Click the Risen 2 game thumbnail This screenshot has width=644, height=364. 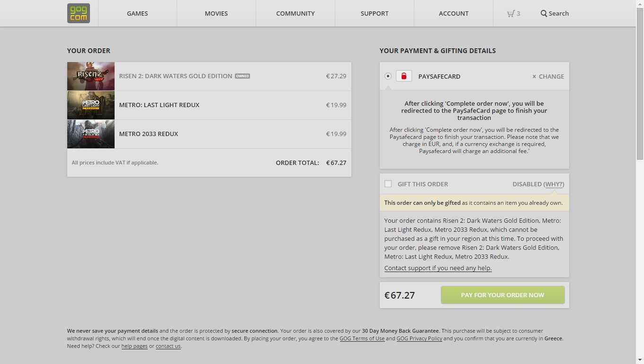(x=91, y=76)
